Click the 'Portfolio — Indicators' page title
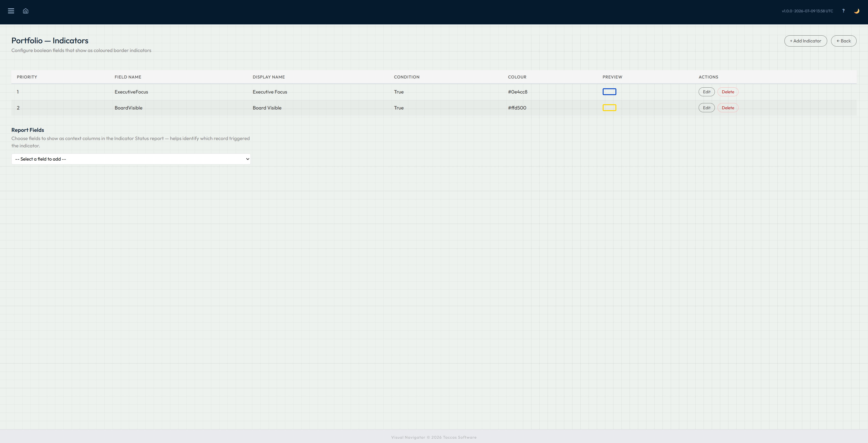The image size is (868, 443). pos(50,40)
